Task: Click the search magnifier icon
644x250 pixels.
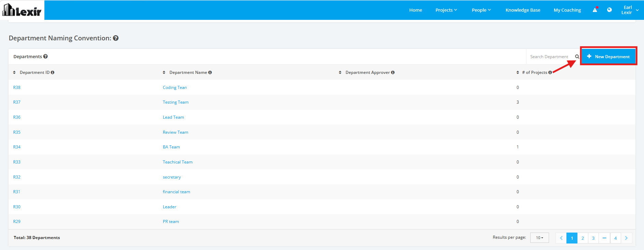Action: click(x=577, y=57)
